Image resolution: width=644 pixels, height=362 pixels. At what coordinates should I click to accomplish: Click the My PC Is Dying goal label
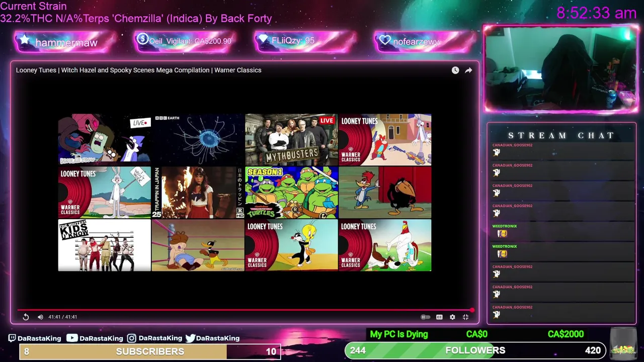point(399,334)
